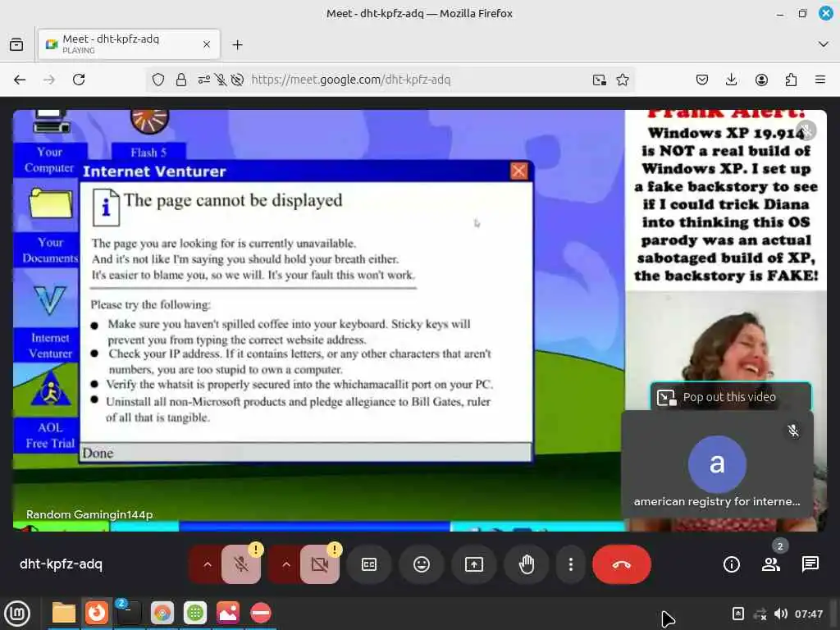Image resolution: width=840 pixels, height=630 pixels.
Task: Select the american registry participant tile
Action: (x=717, y=464)
